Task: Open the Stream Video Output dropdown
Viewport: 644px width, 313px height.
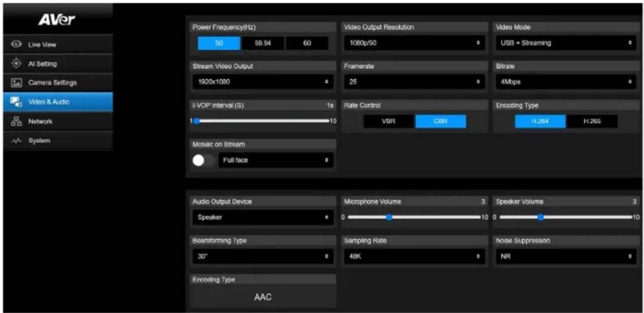Action: click(x=263, y=82)
